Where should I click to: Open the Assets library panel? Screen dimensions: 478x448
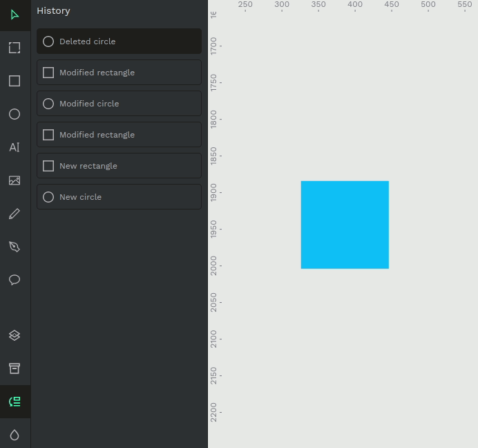point(15,368)
